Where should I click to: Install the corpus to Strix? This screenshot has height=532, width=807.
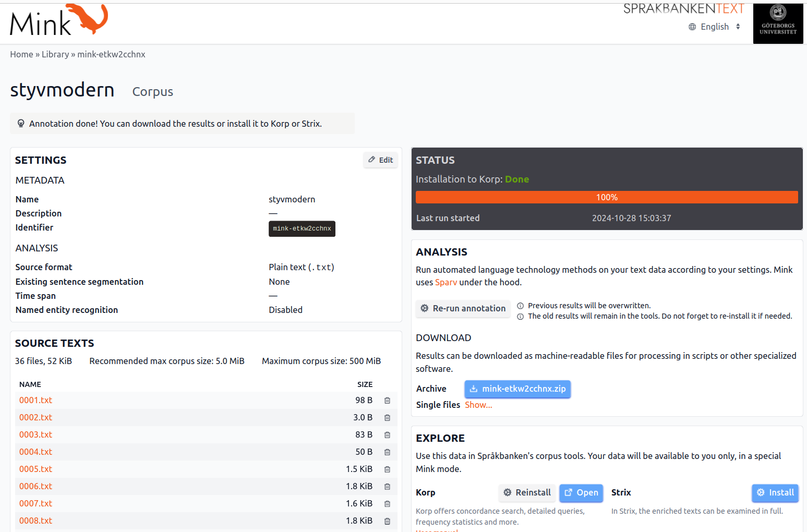point(775,493)
